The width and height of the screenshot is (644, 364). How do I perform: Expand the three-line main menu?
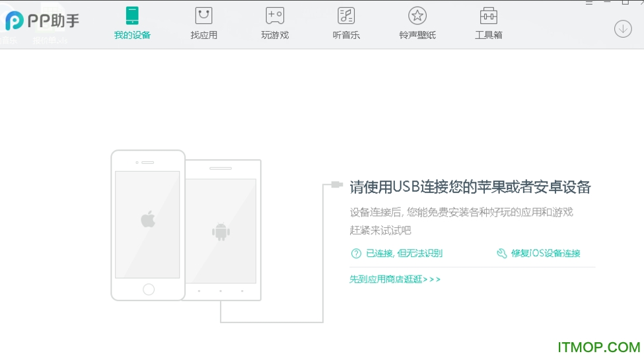[589, 3]
